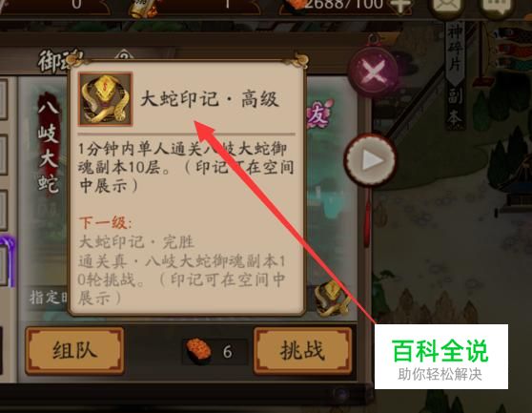Click the question mark help icon near 御魂
The image size is (532, 413).
[x=124, y=55]
